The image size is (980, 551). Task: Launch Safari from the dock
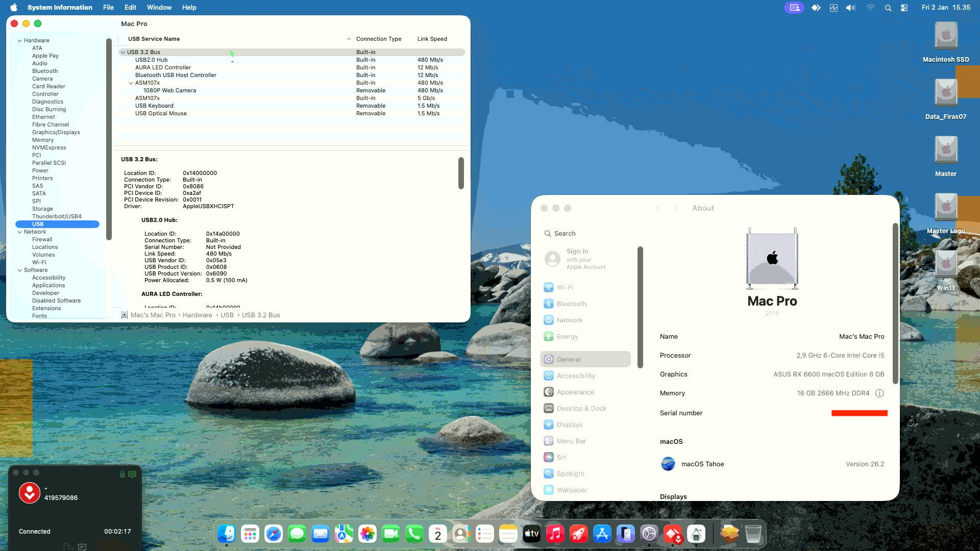[x=274, y=534]
